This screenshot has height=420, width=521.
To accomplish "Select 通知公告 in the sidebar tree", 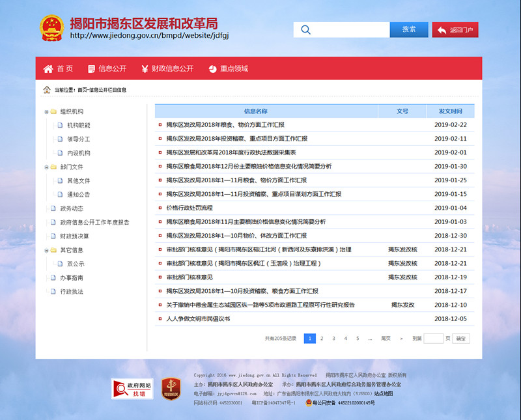I will pos(79,195).
